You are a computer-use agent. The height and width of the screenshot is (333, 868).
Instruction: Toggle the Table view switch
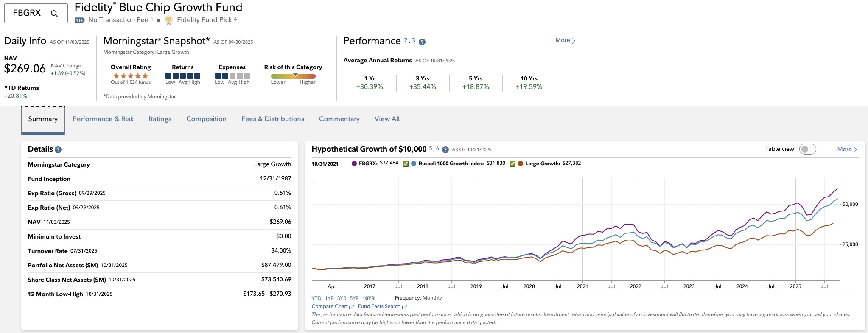[807, 149]
